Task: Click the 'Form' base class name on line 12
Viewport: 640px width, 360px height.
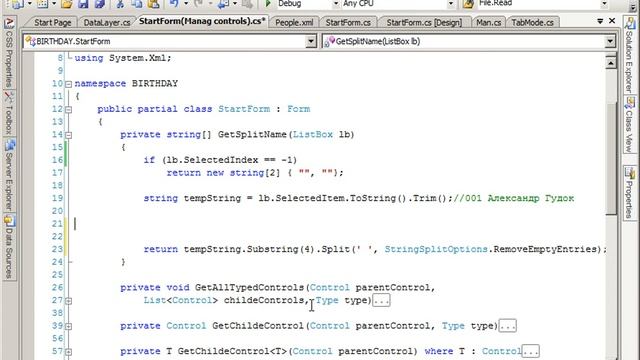Action: [298, 109]
